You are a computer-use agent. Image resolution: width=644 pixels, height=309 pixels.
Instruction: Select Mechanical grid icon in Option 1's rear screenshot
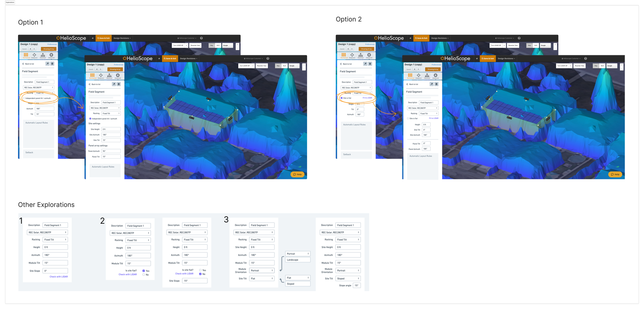[x=26, y=55]
